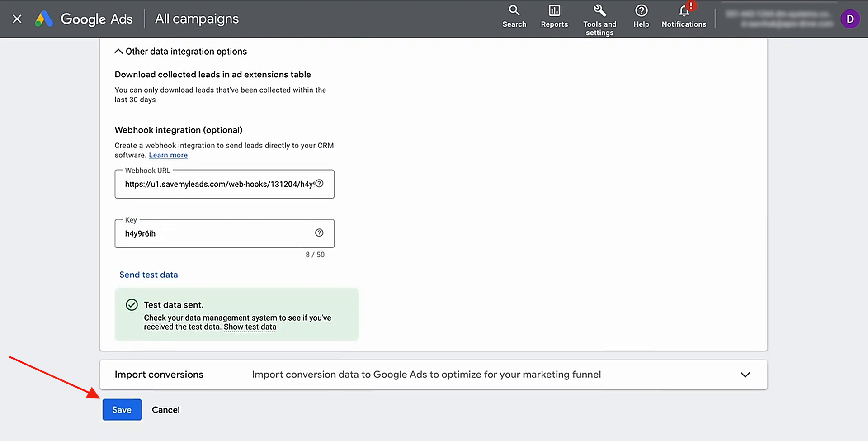This screenshot has height=441, width=868.
Task: Follow the Learn more link
Action: [x=168, y=155]
